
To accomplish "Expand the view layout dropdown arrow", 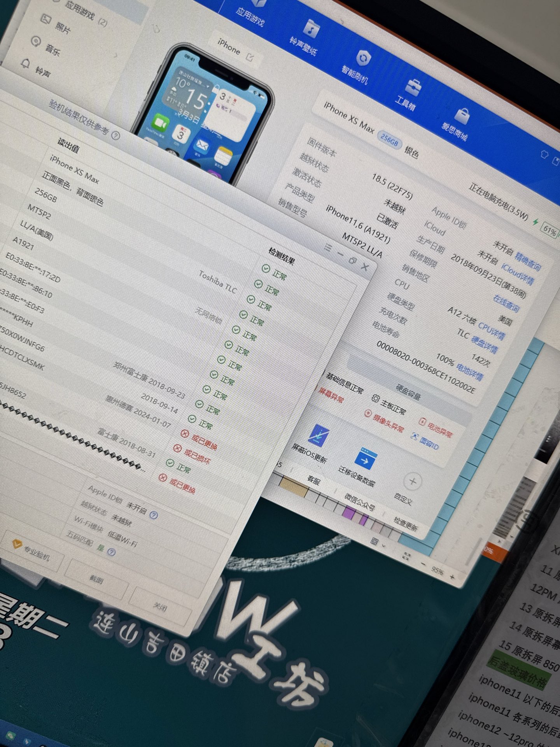I will (x=384, y=545).
